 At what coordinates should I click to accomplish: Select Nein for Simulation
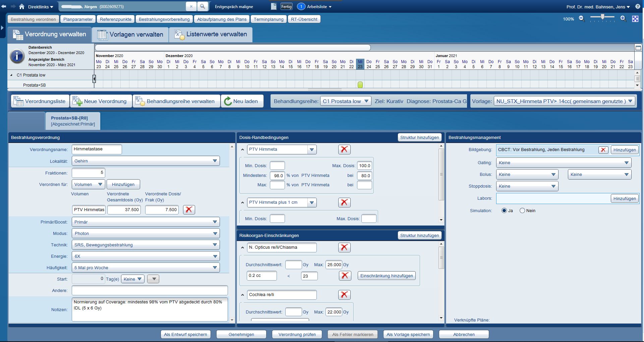pyautogui.click(x=522, y=211)
